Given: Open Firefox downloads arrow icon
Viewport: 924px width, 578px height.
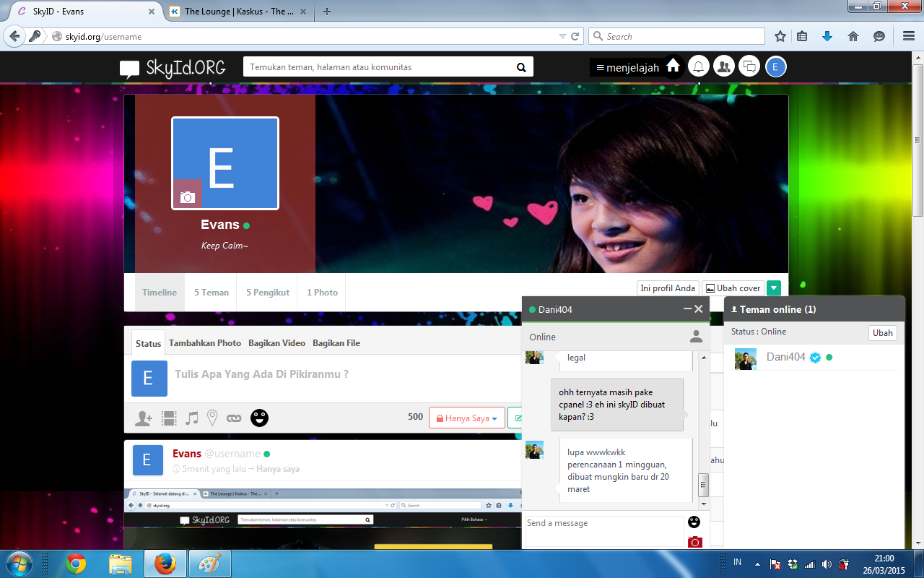Looking at the screenshot, I should 827,36.
